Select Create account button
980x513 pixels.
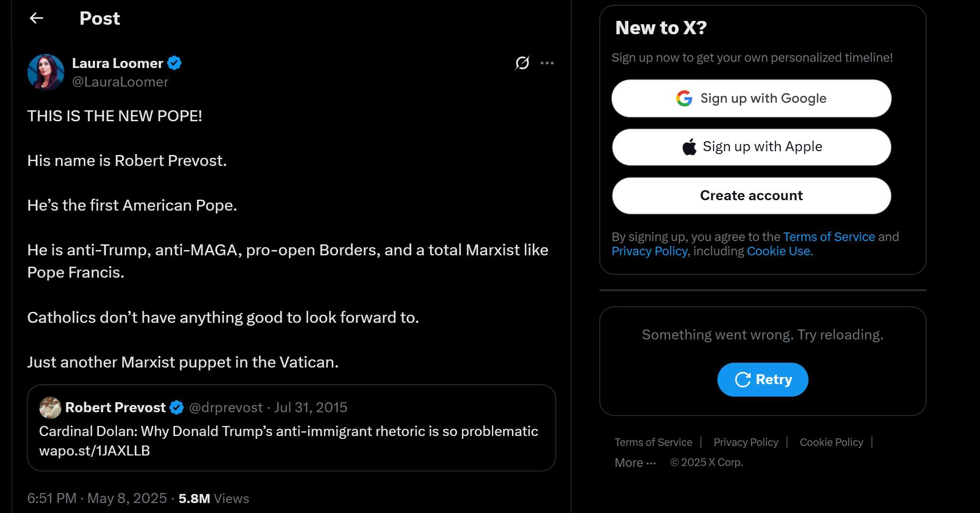[x=751, y=195]
